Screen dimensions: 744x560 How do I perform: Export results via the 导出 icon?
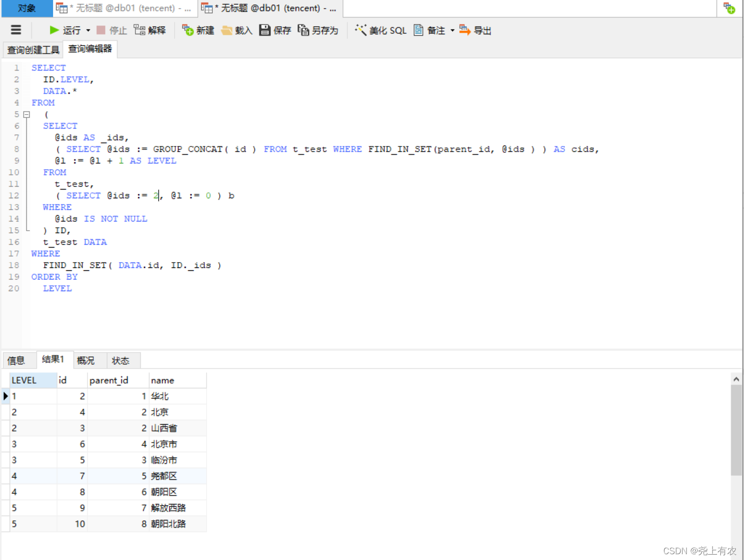pos(475,29)
